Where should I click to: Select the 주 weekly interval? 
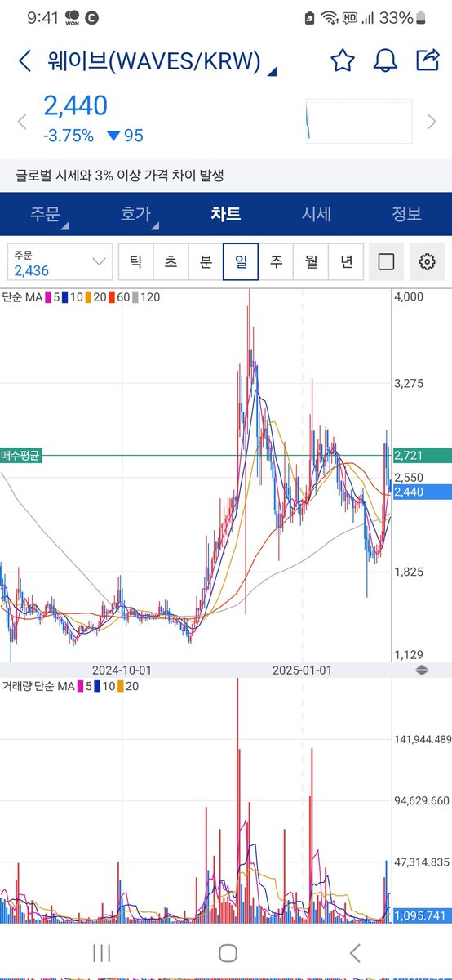(277, 262)
